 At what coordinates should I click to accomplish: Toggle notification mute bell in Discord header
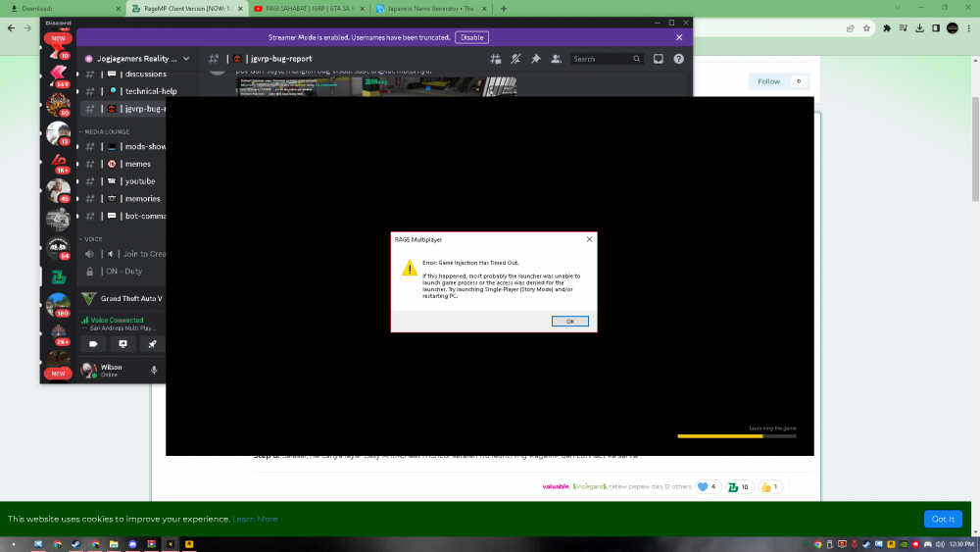tap(515, 59)
